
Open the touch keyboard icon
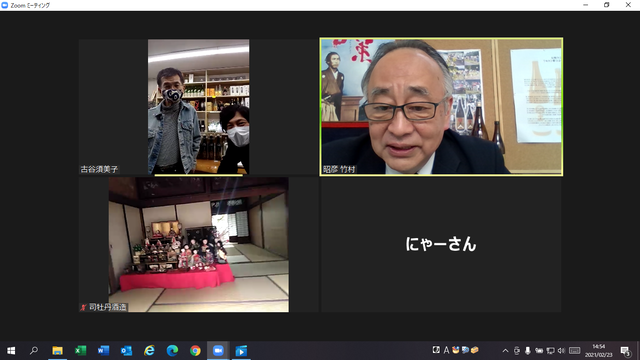coord(574,351)
